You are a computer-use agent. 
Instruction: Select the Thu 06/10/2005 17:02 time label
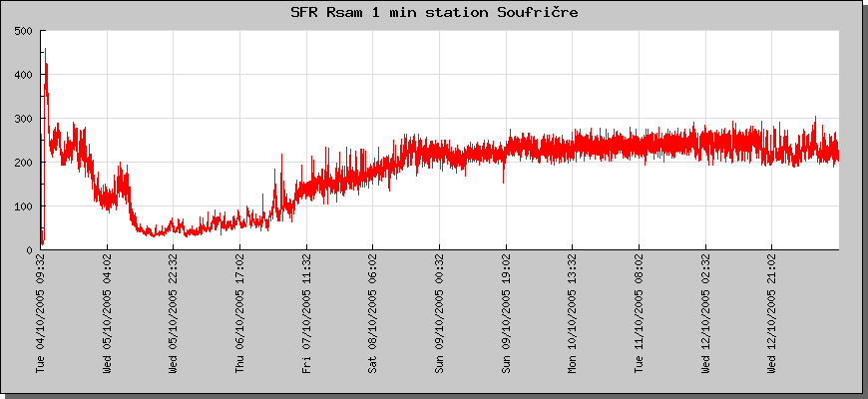point(240,312)
